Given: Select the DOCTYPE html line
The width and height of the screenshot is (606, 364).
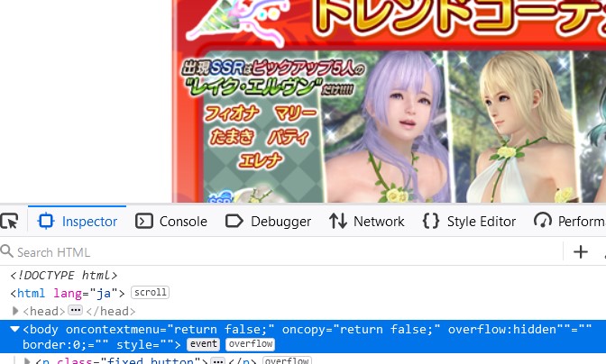Looking at the screenshot, I should tap(64, 275).
